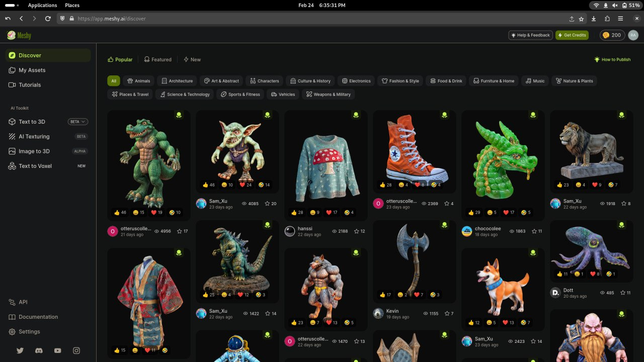644x362 pixels.
Task: Toggle thumbs-up on the mushroom sweater
Action: point(296,212)
